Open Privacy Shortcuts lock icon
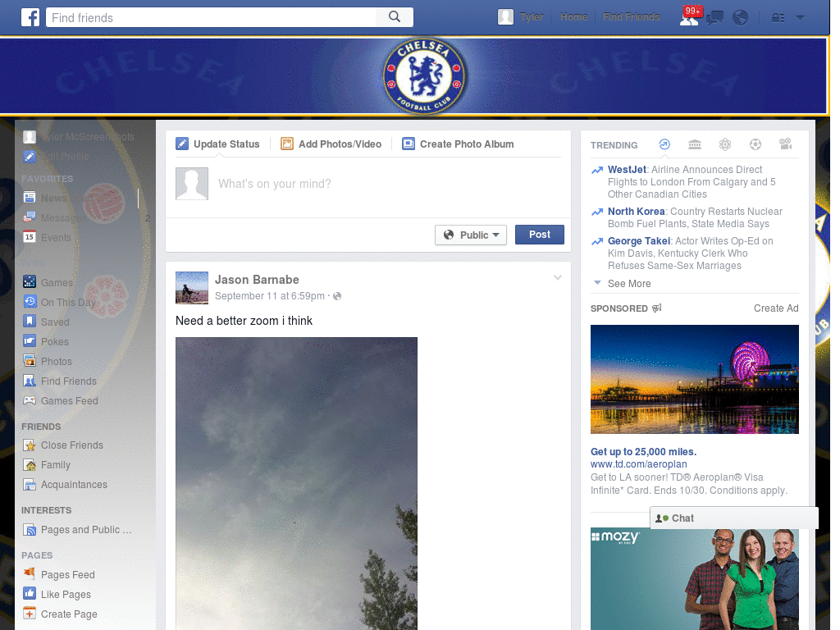This screenshot has height=630, width=840. [x=778, y=17]
